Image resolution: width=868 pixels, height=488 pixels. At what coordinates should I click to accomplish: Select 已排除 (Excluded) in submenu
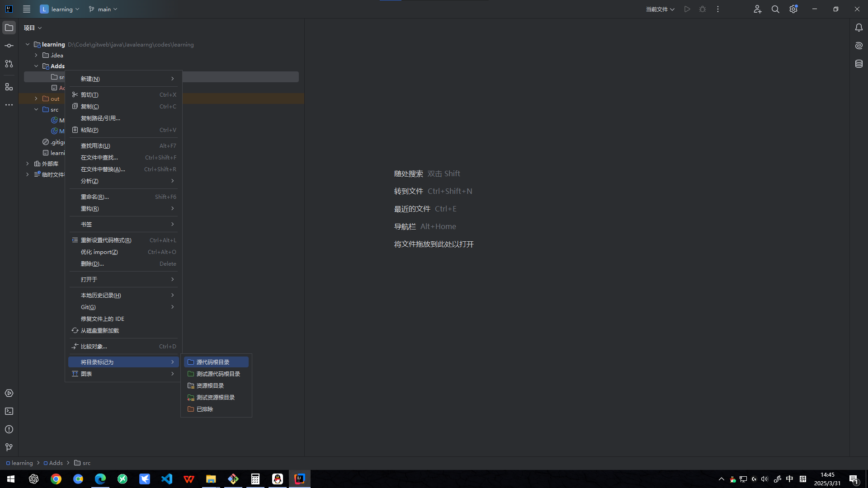(x=205, y=409)
